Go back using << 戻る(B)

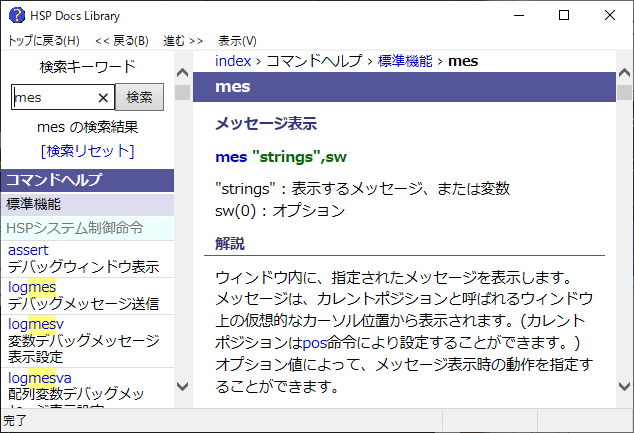pyautogui.click(x=122, y=41)
